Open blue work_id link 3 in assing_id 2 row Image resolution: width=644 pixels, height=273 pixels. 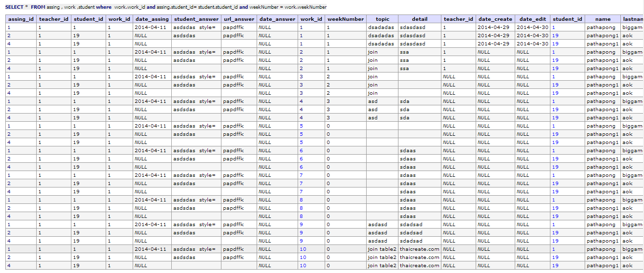click(x=301, y=85)
